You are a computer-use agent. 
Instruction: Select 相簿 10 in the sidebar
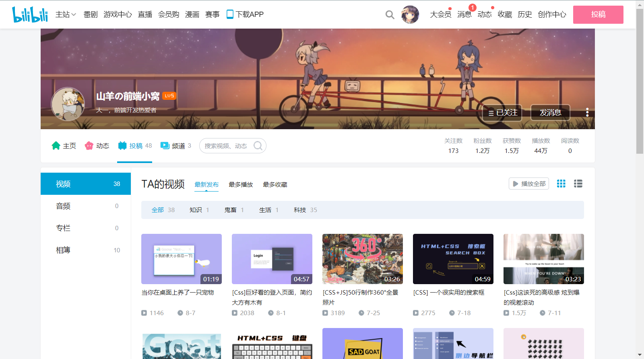(86, 250)
